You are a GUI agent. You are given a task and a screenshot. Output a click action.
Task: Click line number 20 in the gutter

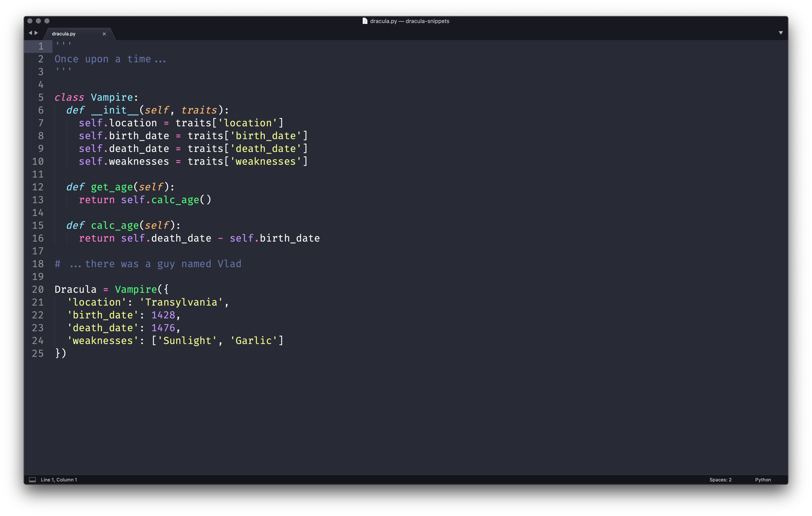38,290
